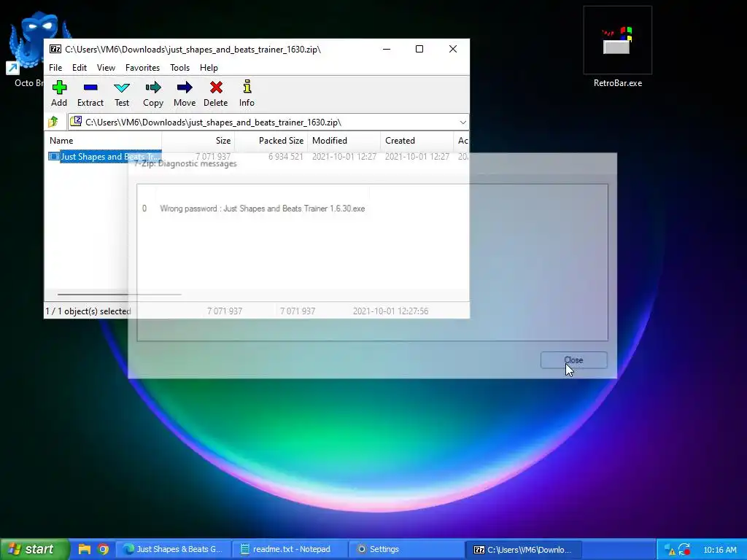
Task: Click the sync tray icon with red dot
Action: (684, 550)
